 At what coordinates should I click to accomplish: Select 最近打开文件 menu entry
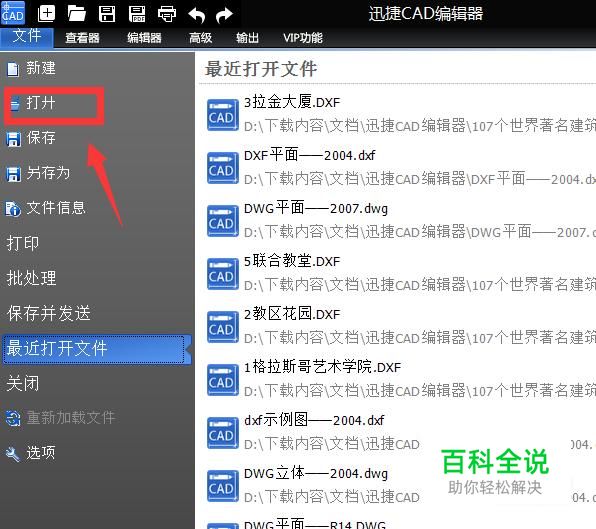[x=97, y=349]
